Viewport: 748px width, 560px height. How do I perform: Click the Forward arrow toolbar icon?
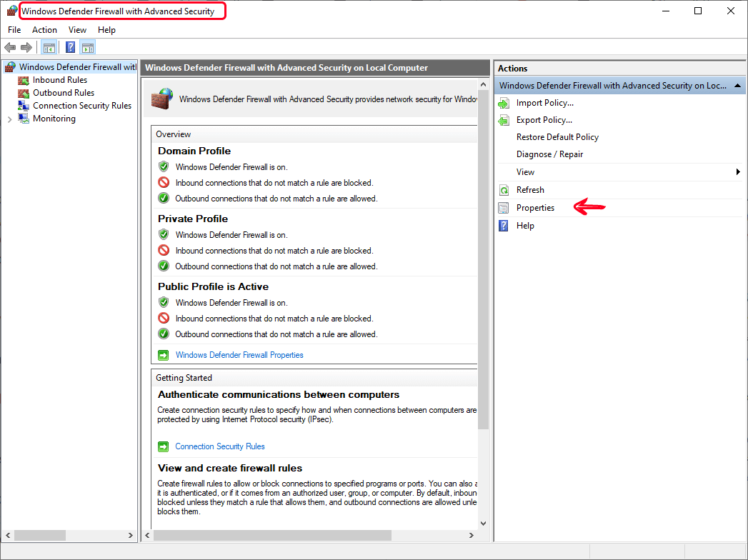(x=26, y=48)
